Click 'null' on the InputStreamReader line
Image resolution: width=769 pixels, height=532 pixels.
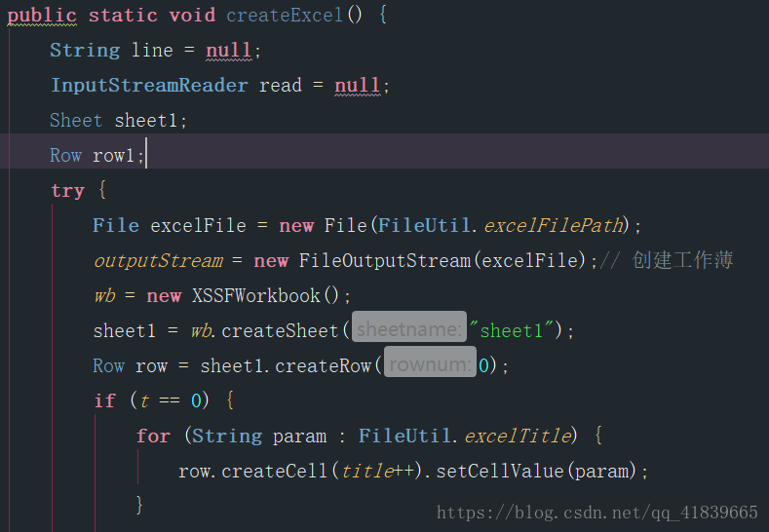pos(357,86)
